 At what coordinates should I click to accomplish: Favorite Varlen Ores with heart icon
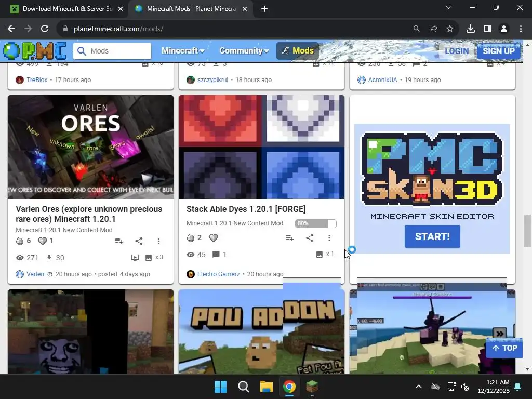[43, 241]
